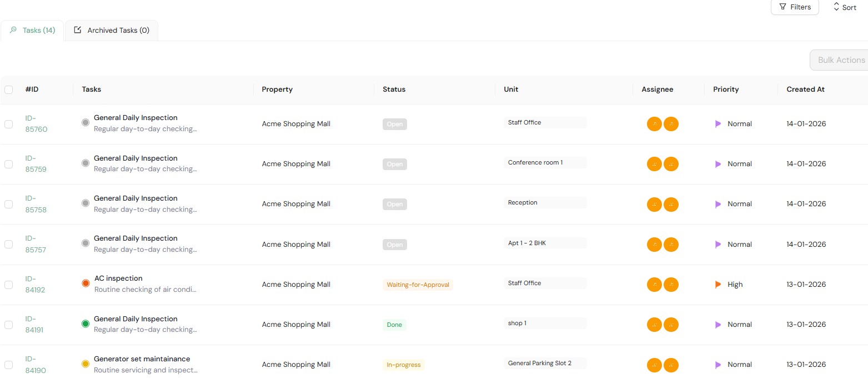Click purple priority flag in ID-84190 row
868x383 pixels.
point(718,365)
